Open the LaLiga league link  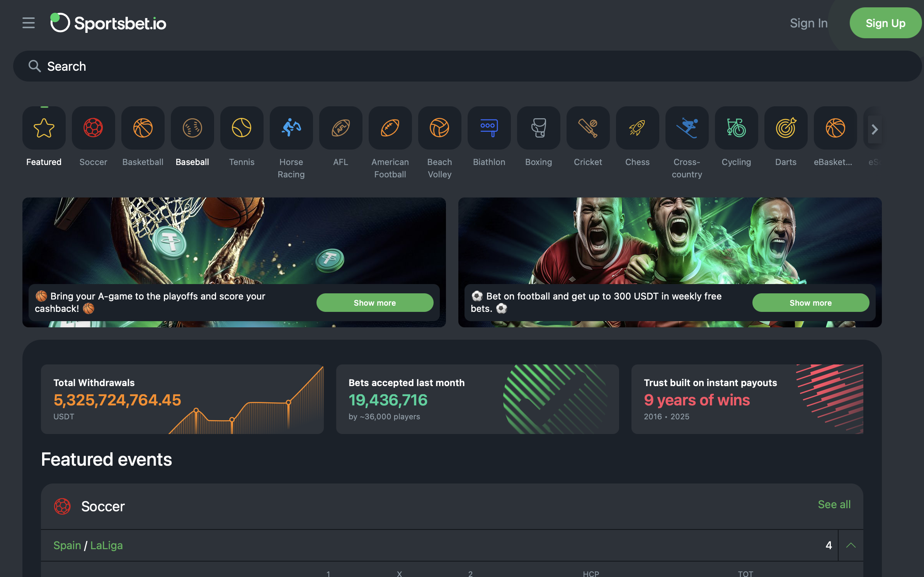click(107, 545)
